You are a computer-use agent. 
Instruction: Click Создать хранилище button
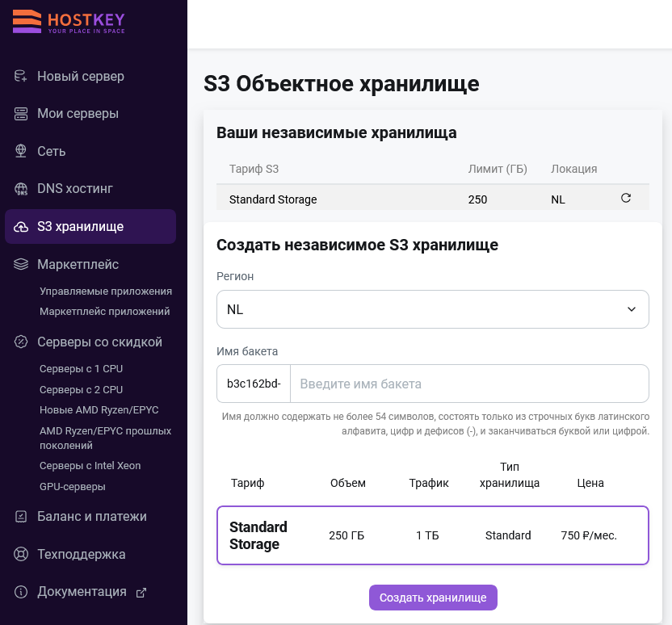click(x=433, y=598)
